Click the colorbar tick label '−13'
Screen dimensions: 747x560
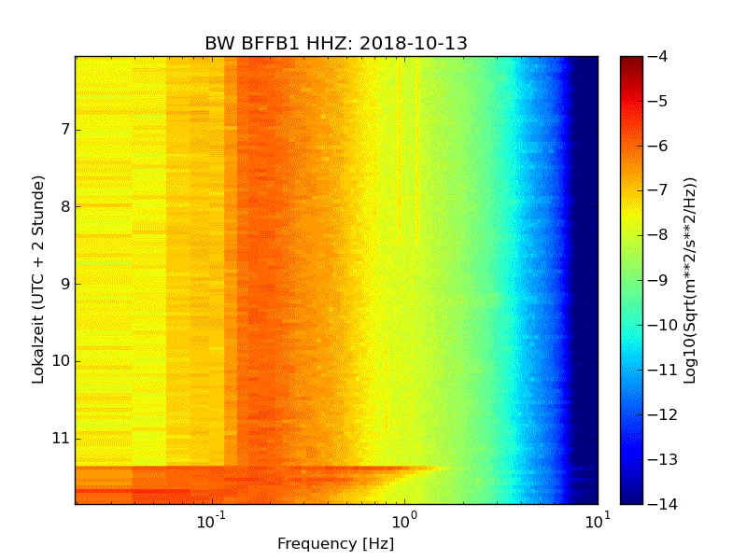tap(663, 459)
